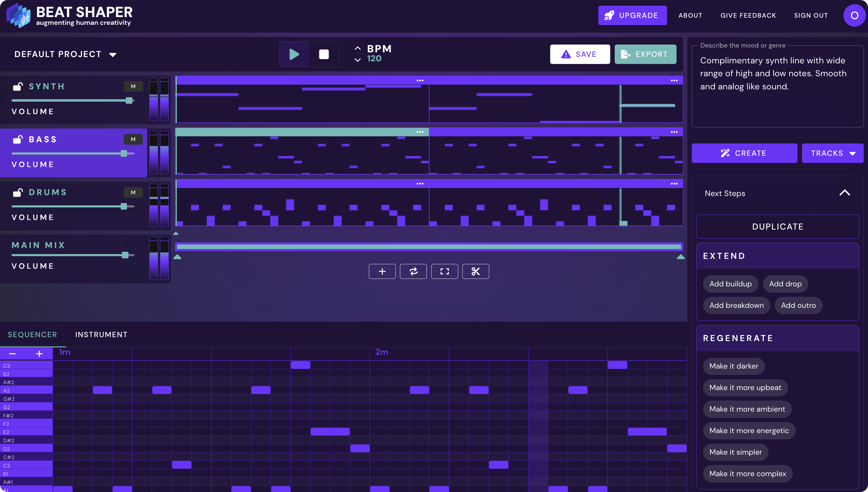Open first Drums clip options menu
This screenshot has height=492, width=868.
click(x=420, y=184)
